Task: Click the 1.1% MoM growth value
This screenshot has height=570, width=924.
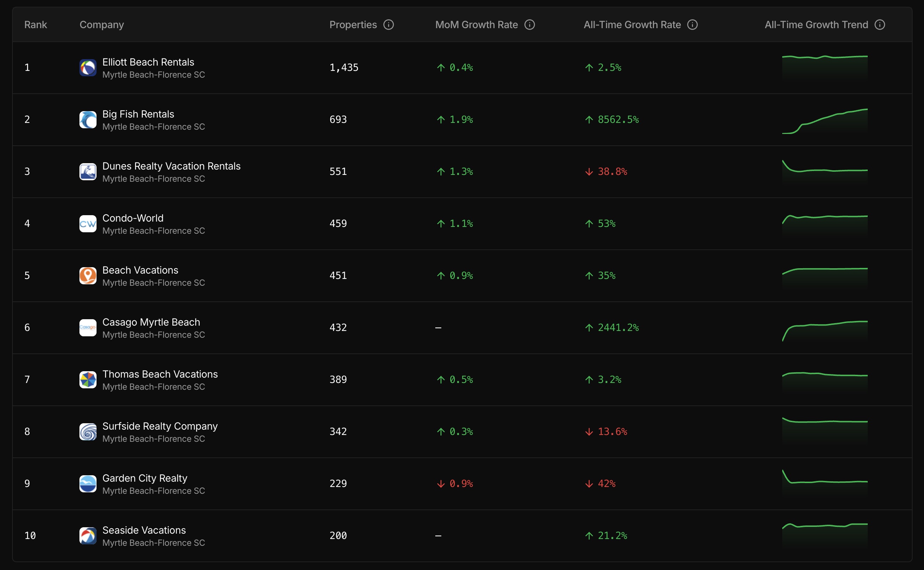Action: 455,224
